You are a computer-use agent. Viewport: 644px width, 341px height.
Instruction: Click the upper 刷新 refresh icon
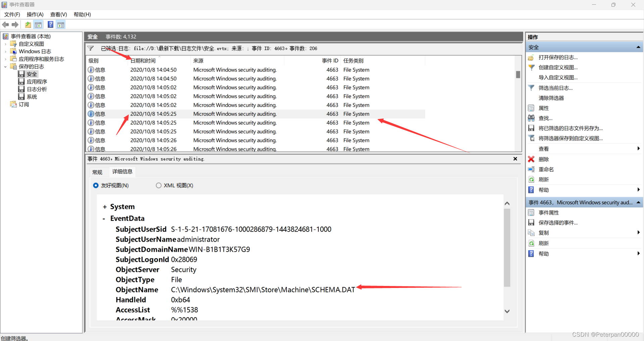coord(531,180)
